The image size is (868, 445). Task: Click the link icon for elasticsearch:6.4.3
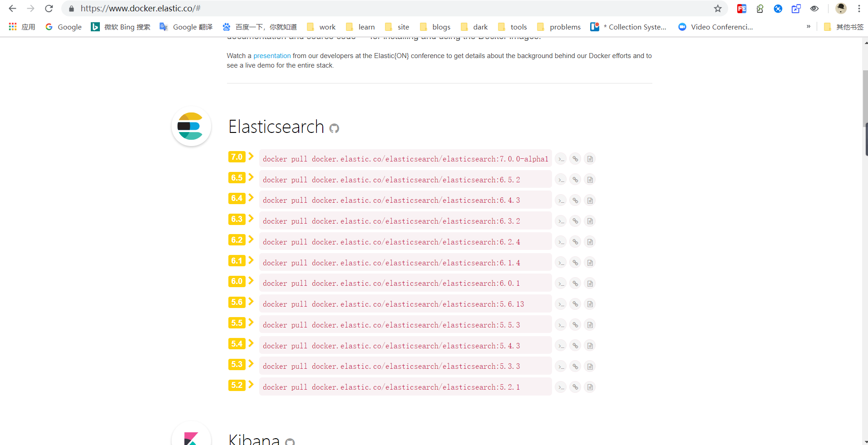575,200
